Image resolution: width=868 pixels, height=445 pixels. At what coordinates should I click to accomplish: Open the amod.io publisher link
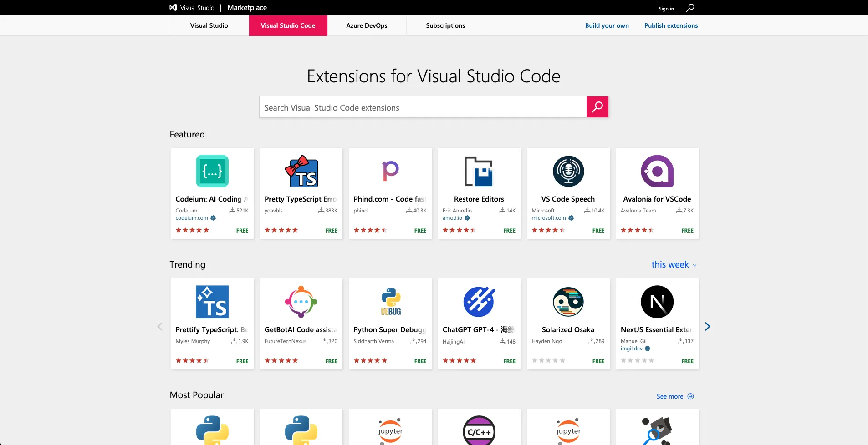452,218
